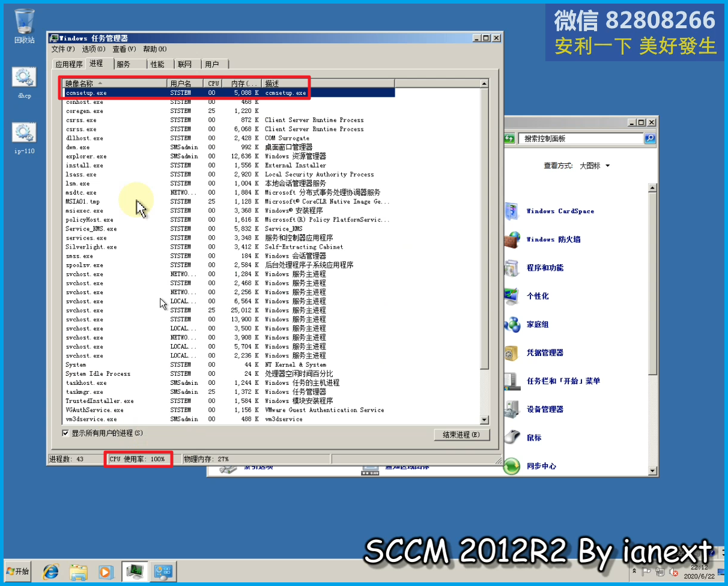The image size is (728, 586).
Task: Click the refresh arrows beside the Control Panel search
Action: coord(509,139)
